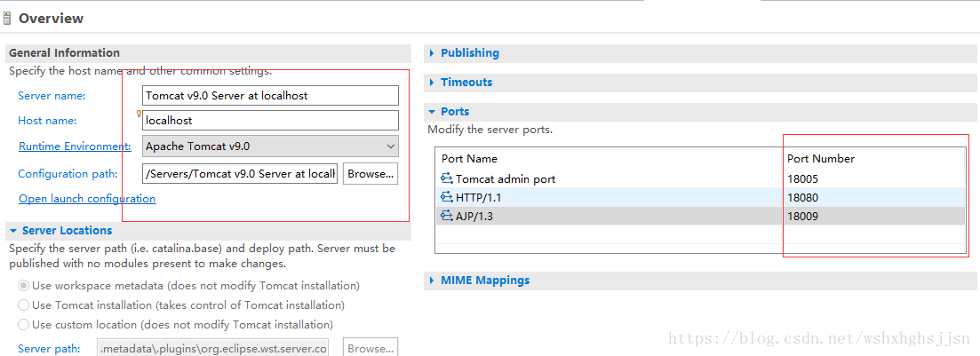The image size is (980, 356).
Task: Click the Overview page header icon
Action: pos(8,18)
